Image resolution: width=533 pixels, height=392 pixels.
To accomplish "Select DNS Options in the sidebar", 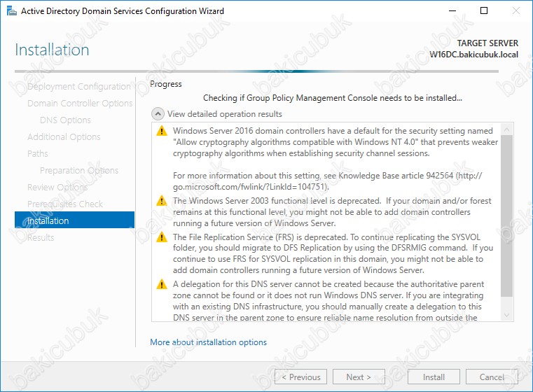I will point(65,120).
